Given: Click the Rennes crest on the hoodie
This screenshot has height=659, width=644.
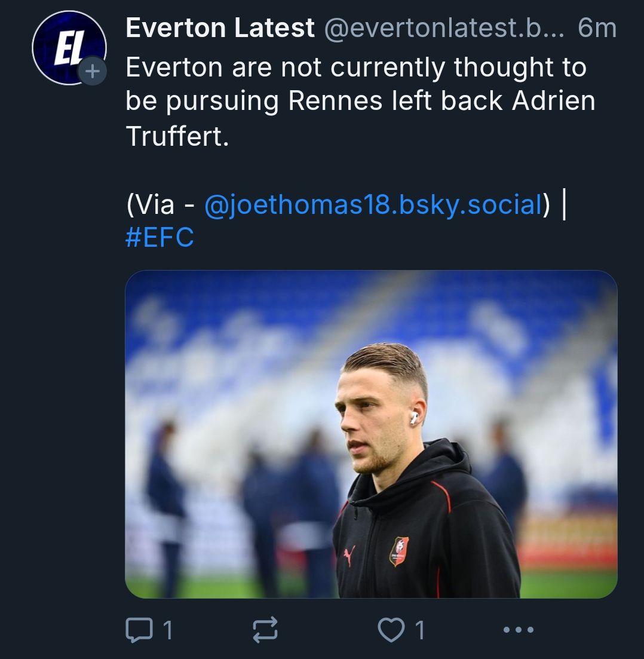Looking at the screenshot, I should pos(399,550).
